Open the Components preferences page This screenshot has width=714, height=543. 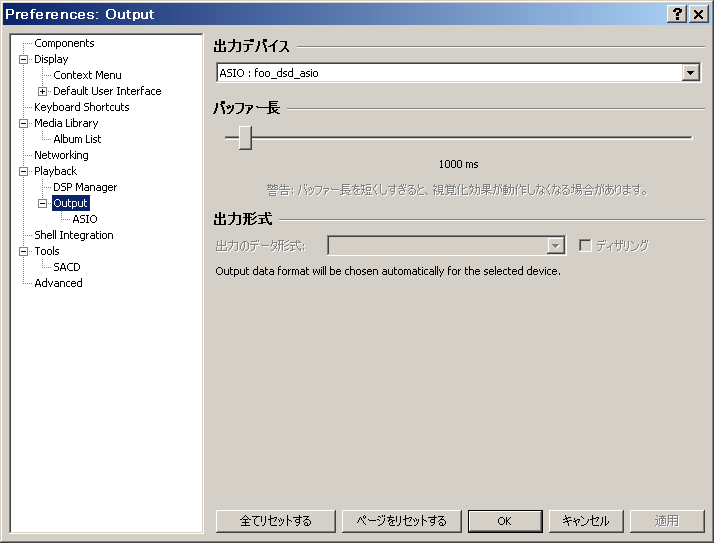pyautogui.click(x=64, y=43)
